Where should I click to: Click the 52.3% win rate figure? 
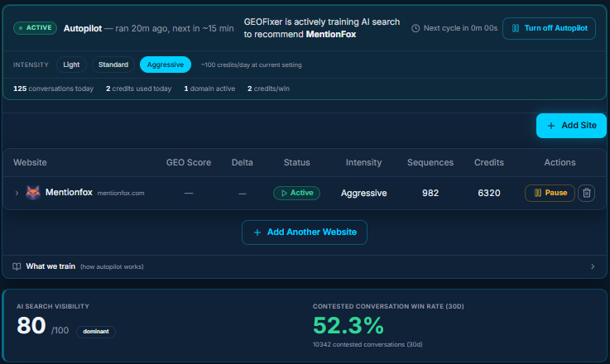[348, 325]
